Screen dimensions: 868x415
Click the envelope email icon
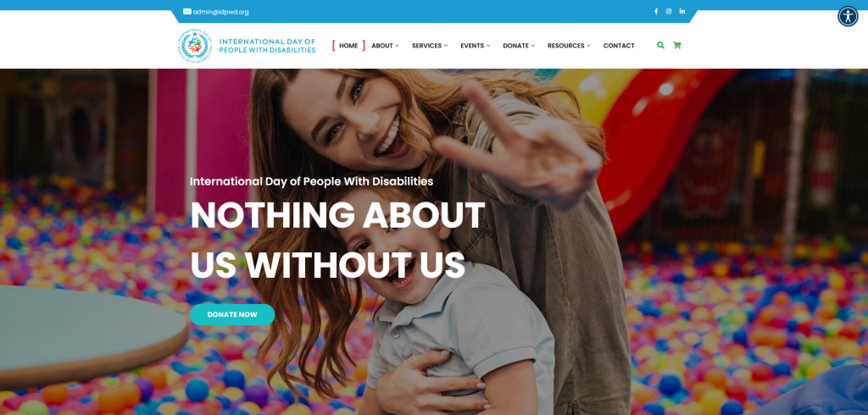(187, 12)
